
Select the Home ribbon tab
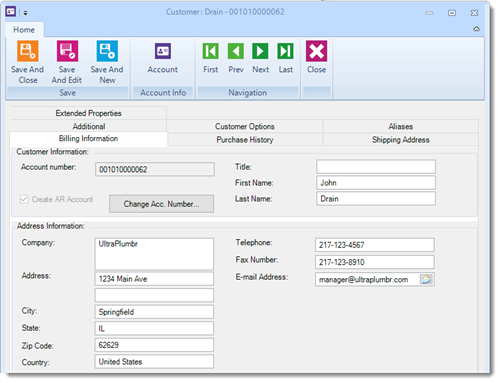coord(24,30)
